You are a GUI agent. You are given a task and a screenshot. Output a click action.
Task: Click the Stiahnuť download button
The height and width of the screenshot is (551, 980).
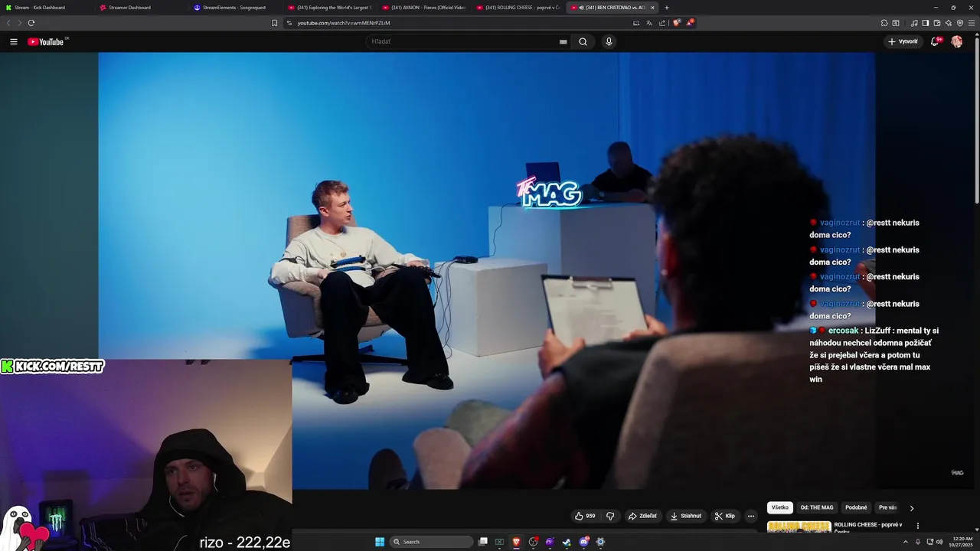686,516
